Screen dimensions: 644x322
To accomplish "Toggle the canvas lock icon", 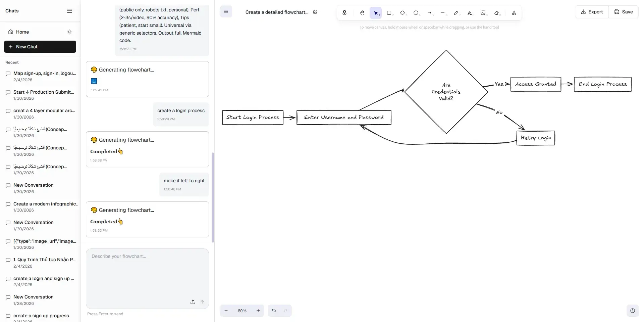I will (344, 13).
